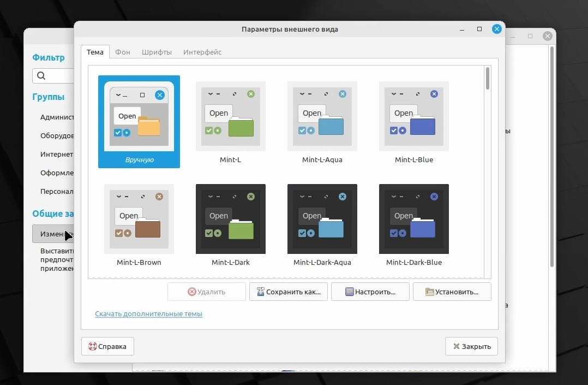Choose the Mint-L-Blue theme
588x385 pixels.
pos(413,116)
